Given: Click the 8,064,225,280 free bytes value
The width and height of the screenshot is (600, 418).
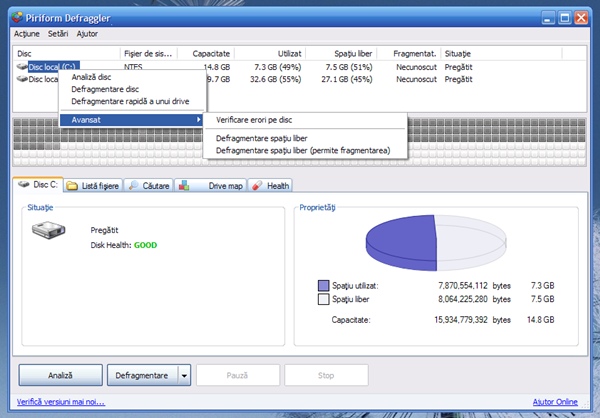Looking at the screenshot, I should [x=463, y=299].
